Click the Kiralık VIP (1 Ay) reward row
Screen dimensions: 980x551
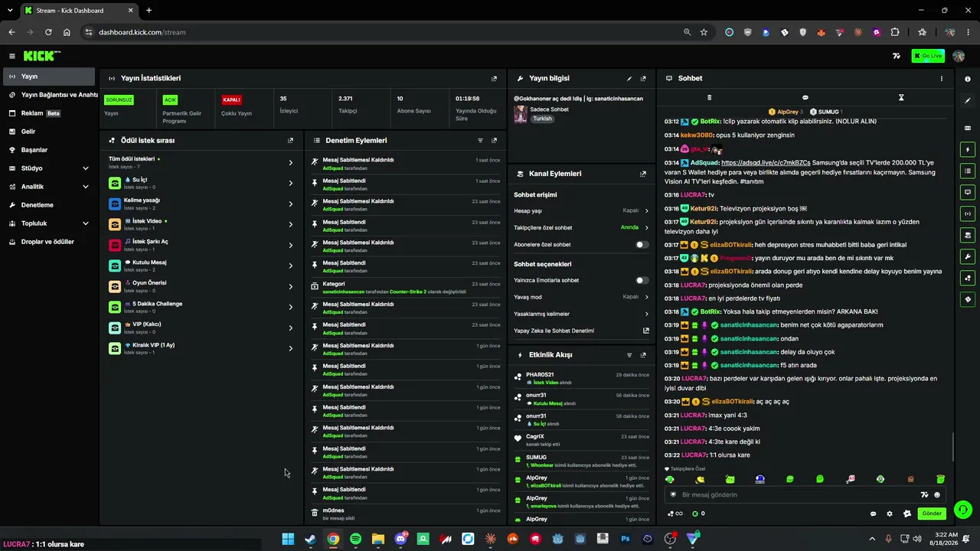click(201, 348)
